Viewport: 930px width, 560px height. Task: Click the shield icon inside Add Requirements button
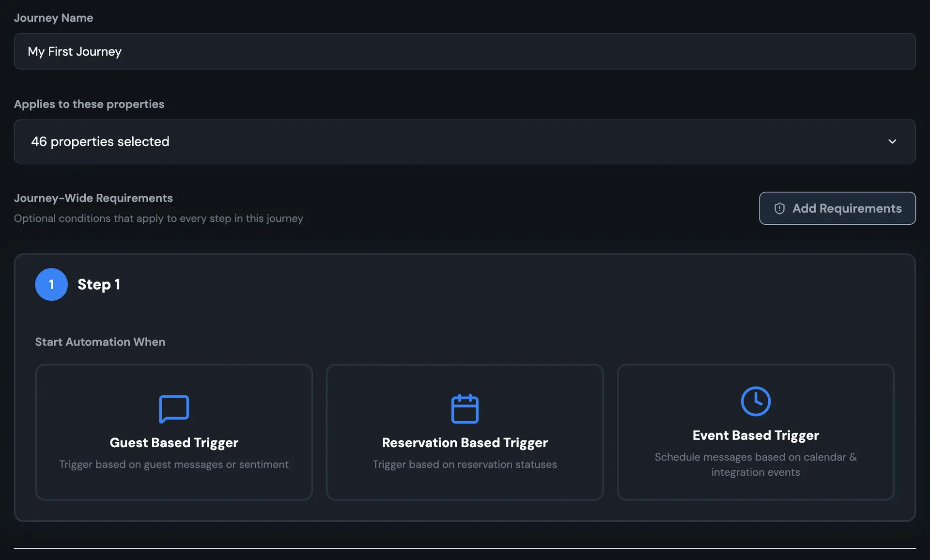click(780, 208)
